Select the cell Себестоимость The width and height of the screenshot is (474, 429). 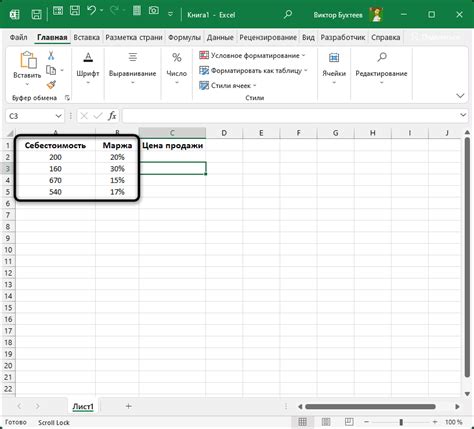(x=55, y=145)
